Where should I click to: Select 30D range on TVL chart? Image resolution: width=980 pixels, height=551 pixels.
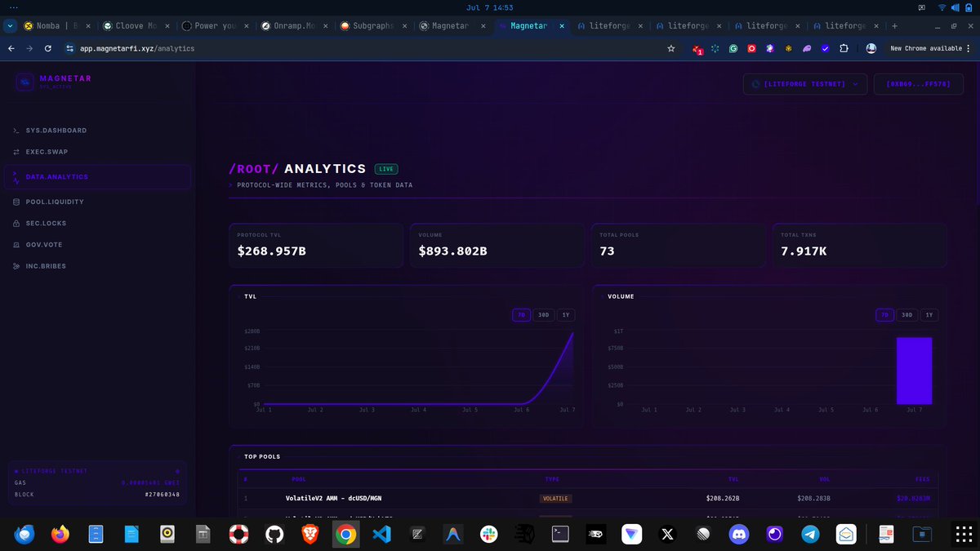point(543,315)
